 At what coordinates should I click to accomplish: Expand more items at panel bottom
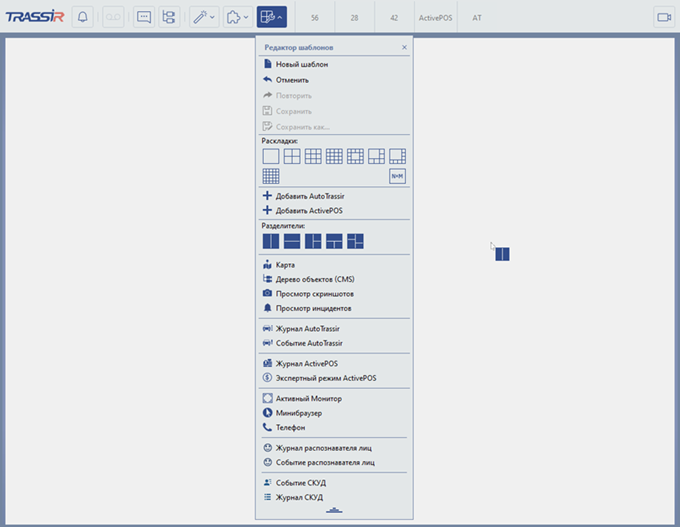pos(334,511)
